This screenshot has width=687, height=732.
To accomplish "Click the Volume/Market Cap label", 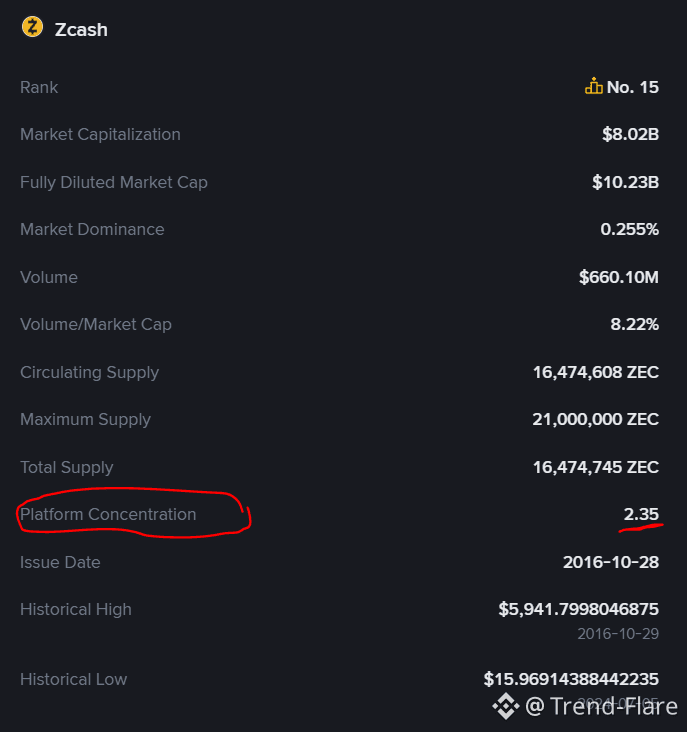I will click(x=96, y=324).
